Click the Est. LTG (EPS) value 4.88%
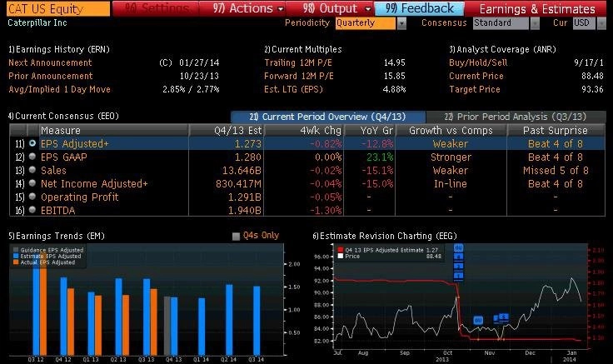Screen dimensions: 613x364 coord(395,89)
